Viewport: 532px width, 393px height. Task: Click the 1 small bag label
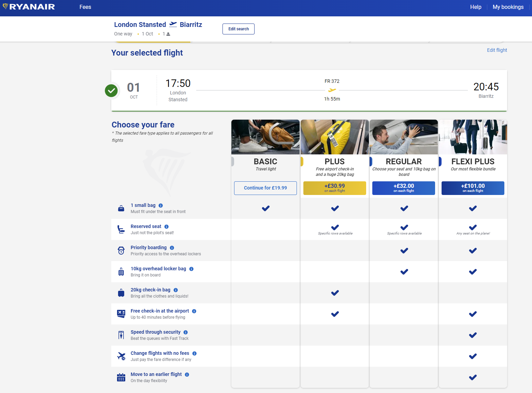click(143, 205)
